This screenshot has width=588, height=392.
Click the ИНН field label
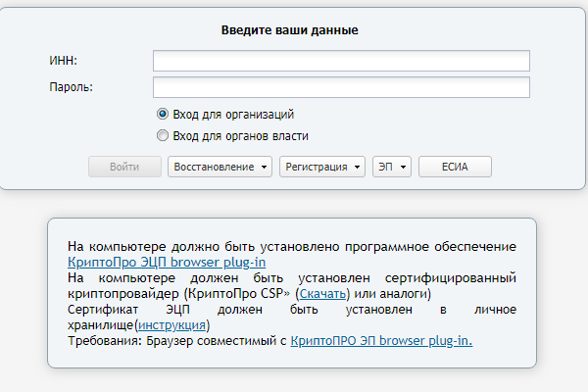click(63, 61)
